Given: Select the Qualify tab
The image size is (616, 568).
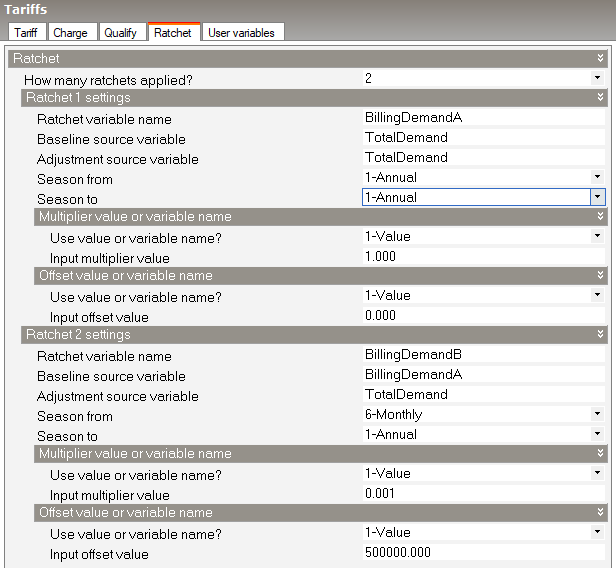Looking at the screenshot, I should [x=121, y=33].
